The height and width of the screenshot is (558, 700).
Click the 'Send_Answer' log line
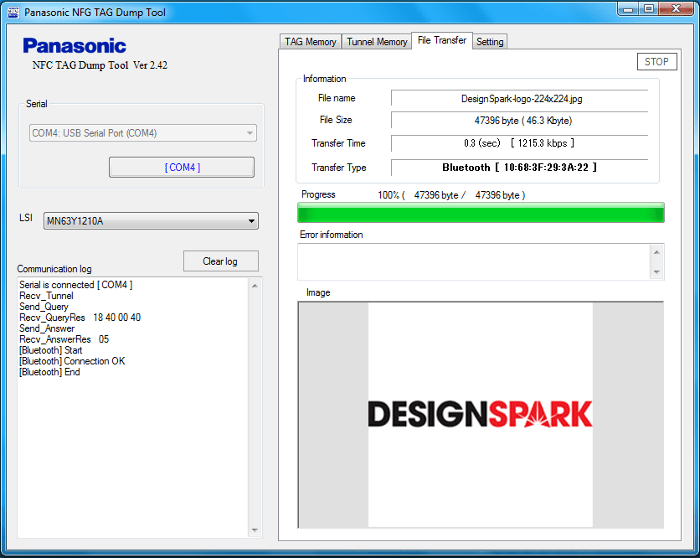47,329
